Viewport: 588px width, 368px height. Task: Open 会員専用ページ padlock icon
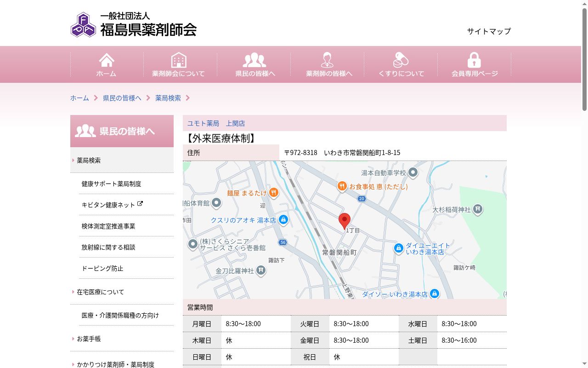(474, 60)
